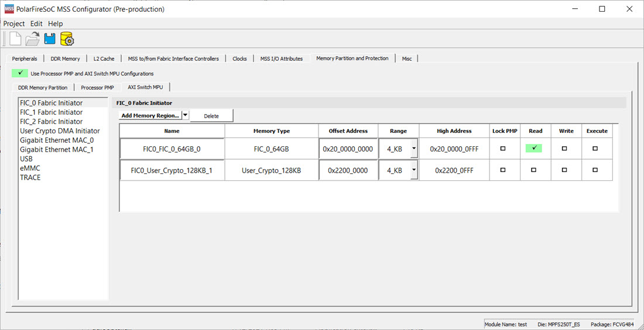Viewport: 644px width, 330px height.
Task: Open Range dropdown for FIC0_User_Crypto_128KB_1 row
Action: pos(414,170)
